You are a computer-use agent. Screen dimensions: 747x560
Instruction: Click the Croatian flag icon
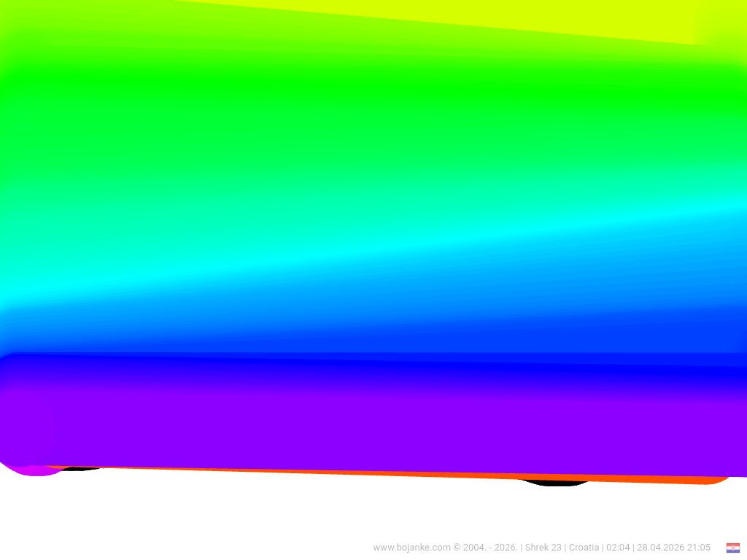(732, 548)
